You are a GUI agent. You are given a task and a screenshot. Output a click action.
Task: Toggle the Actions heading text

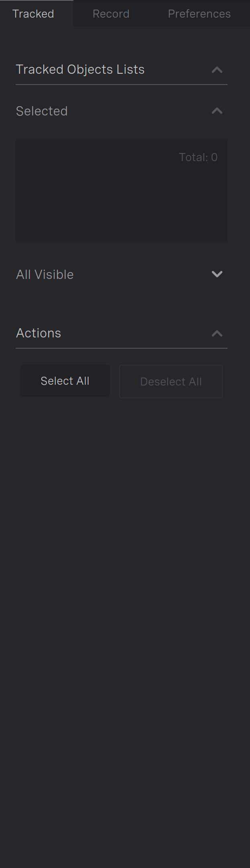pyautogui.click(x=39, y=333)
